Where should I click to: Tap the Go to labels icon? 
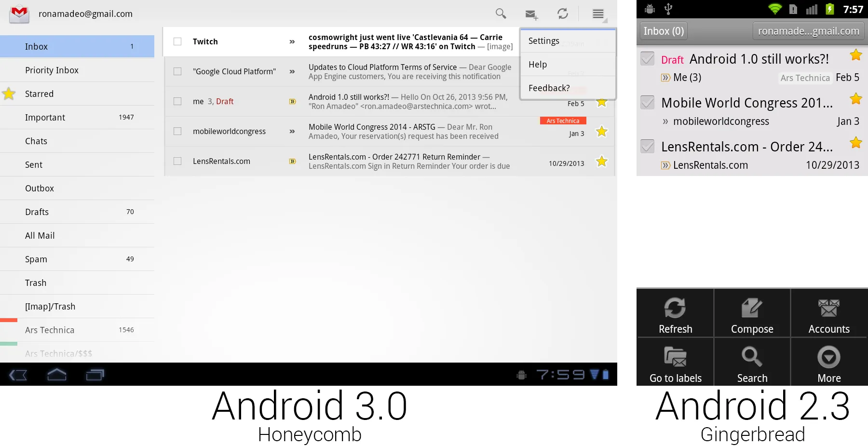click(675, 363)
